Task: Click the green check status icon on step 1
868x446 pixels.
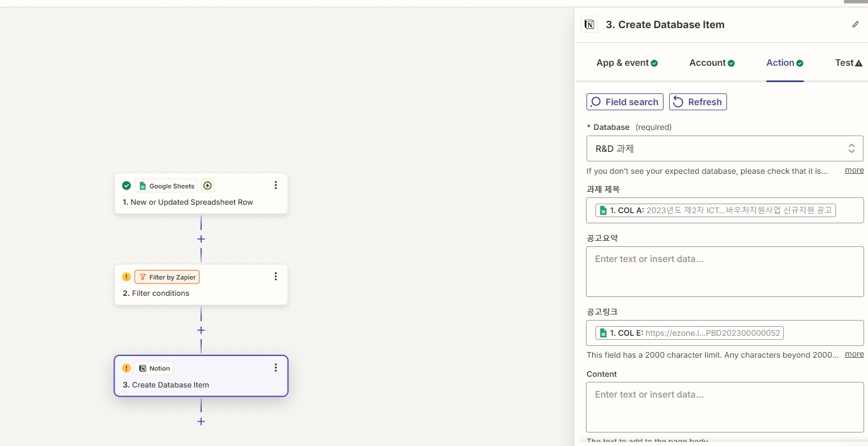Action: coord(126,186)
